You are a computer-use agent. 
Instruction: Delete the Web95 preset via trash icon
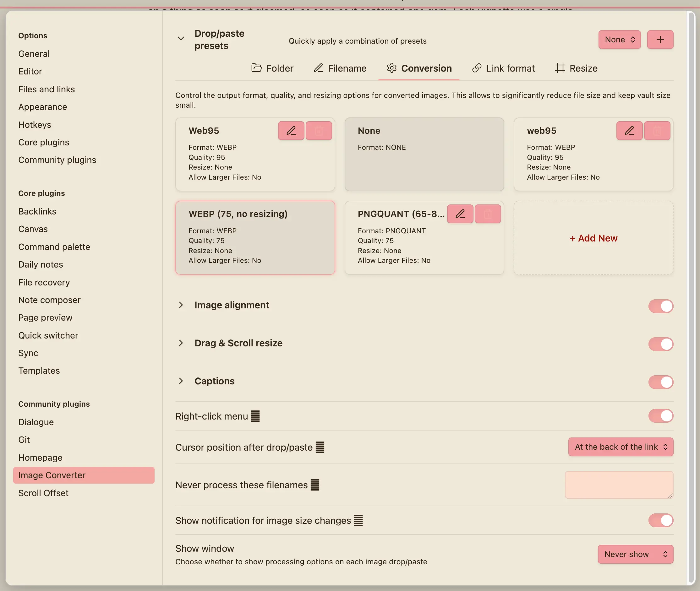pos(319,131)
